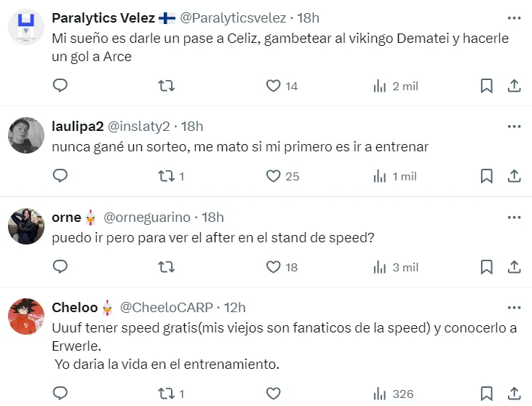Image resolution: width=532 pixels, height=406 pixels.
Task: Open more options for Paralytics Velez tweet
Action: (514, 17)
